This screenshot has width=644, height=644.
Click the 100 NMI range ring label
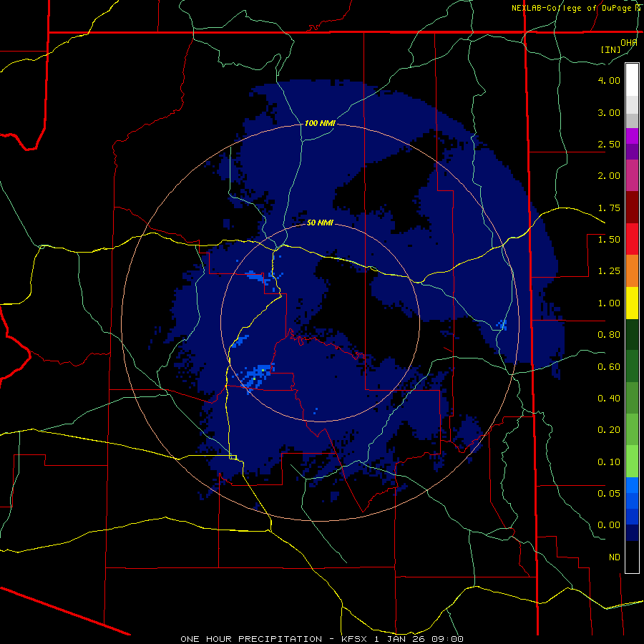point(320,123)
